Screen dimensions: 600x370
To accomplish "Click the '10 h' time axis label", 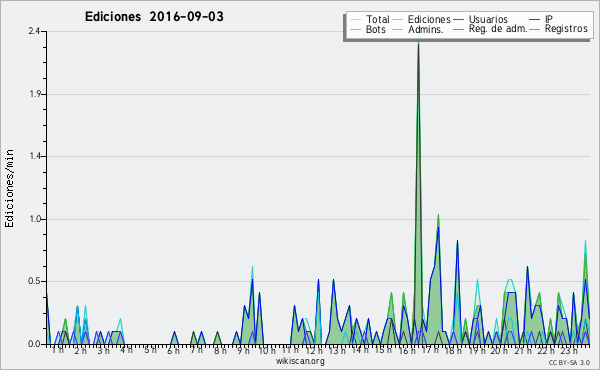I will pyautogui.click(x=267, y=350).
